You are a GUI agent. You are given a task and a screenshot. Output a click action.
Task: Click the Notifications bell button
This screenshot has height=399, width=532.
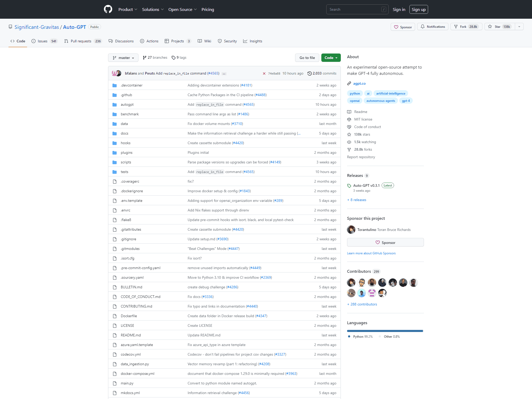433,26
